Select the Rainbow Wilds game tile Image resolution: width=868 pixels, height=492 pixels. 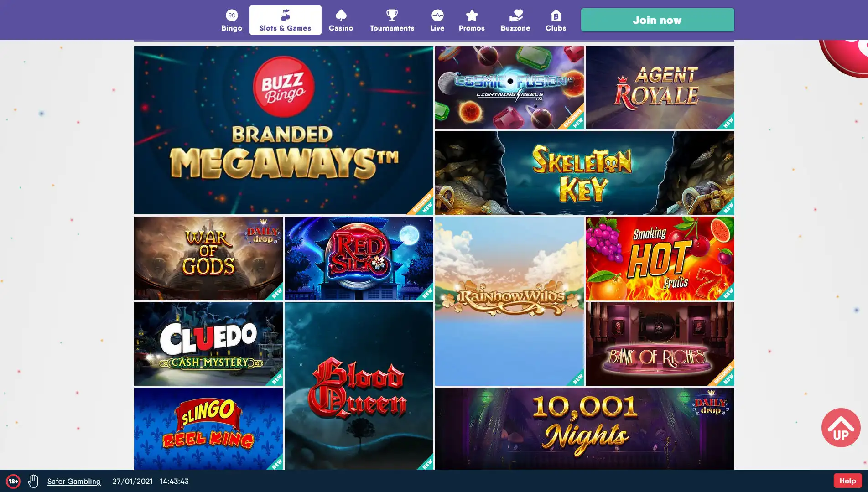click(x=509, y=301)
